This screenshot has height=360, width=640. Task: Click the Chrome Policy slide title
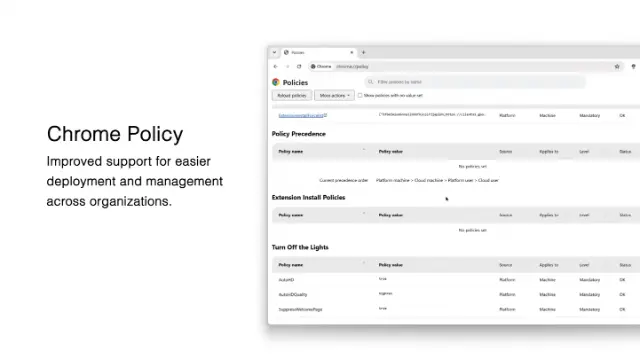coord(115,134)
